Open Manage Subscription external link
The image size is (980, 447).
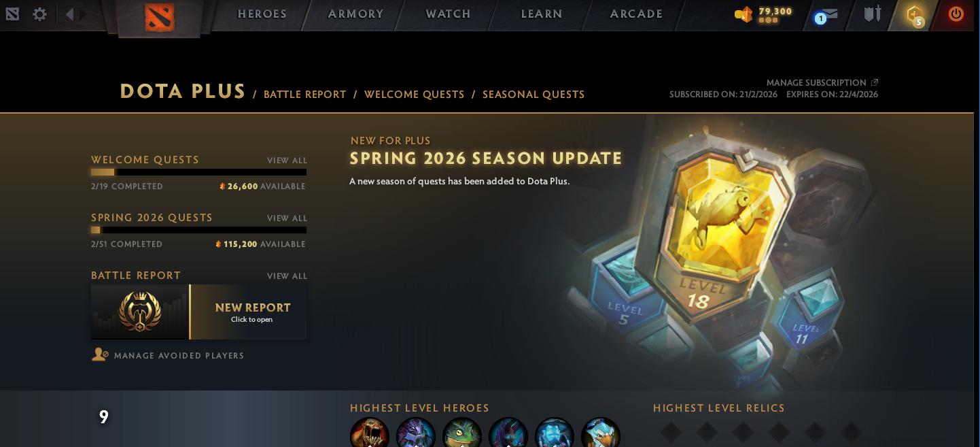pos(822,82)
